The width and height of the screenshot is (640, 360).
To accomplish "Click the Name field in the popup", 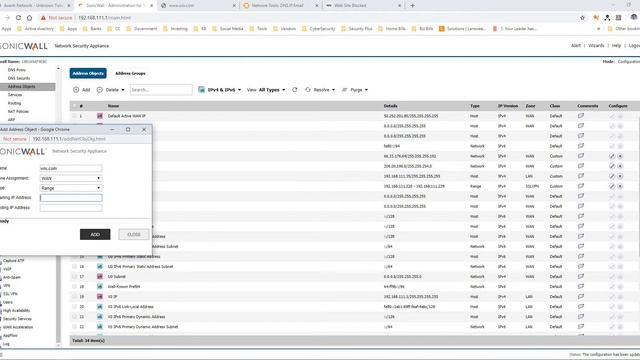I will [x=71, y=168].
